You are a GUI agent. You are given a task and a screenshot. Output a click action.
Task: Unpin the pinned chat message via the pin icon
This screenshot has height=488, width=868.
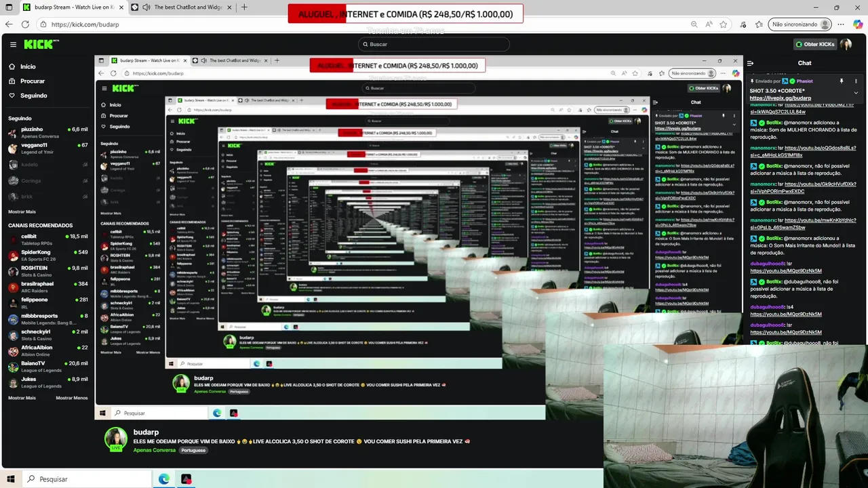click(x=842, y=81)
